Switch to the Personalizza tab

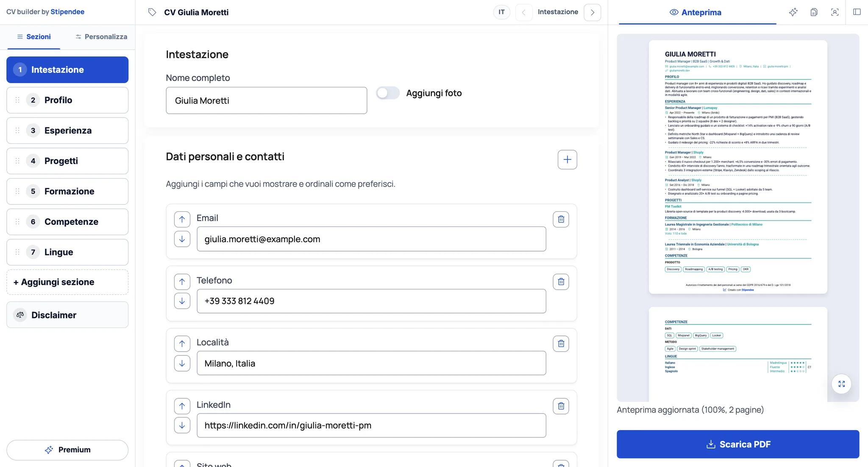[101, 37]
